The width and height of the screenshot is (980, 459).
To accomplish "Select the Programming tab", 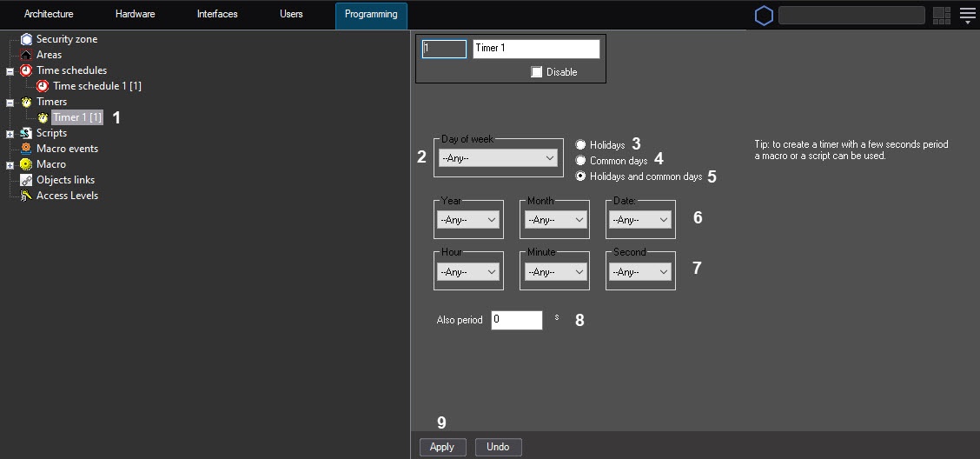I will pyautogui.click(x=371, y=15).
